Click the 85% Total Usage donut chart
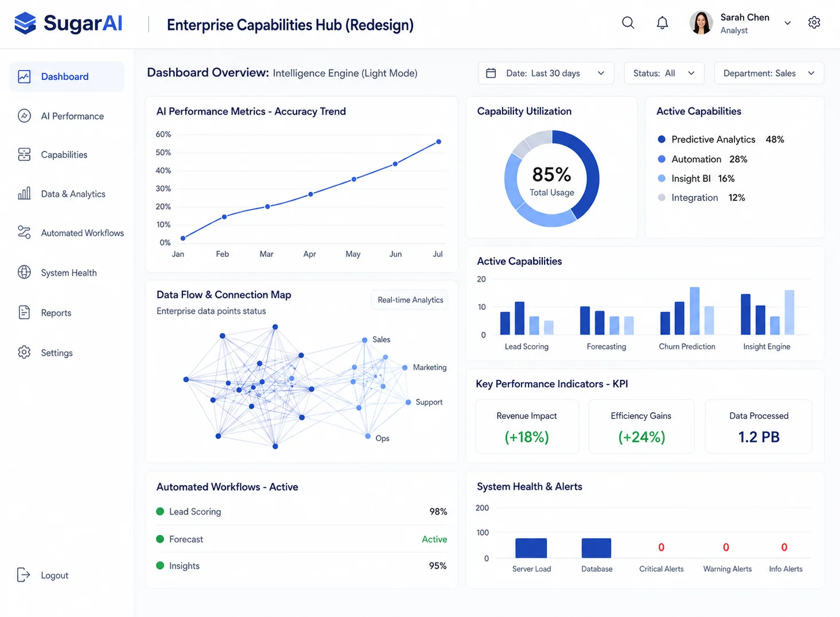840x617 pixels. 552,178
